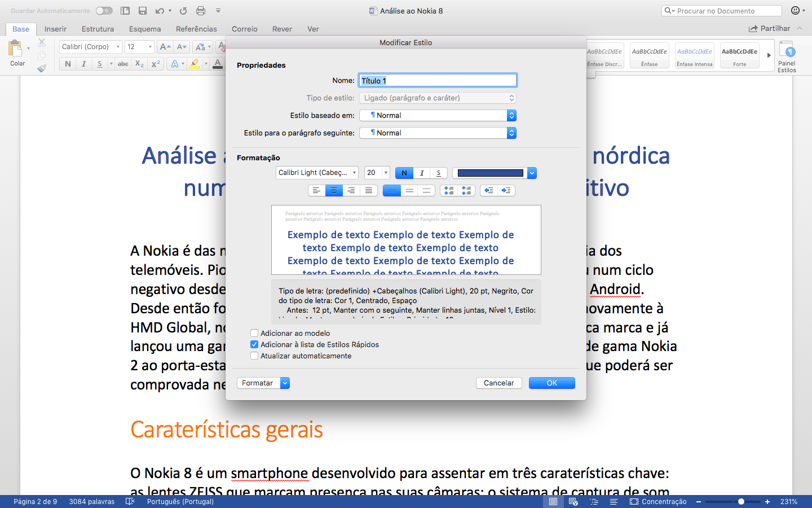Click Português (Portugal) language in status bar
812x508 pixels.
[180, 501]
